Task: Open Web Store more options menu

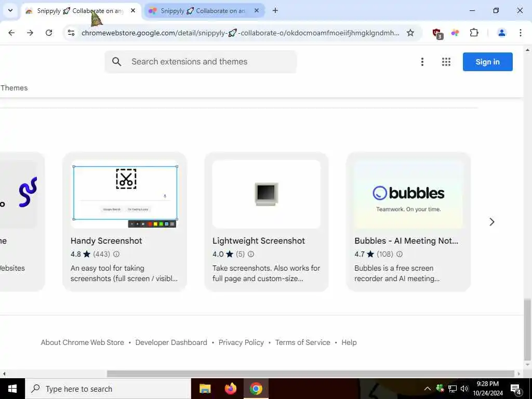Action: [422, 62]
